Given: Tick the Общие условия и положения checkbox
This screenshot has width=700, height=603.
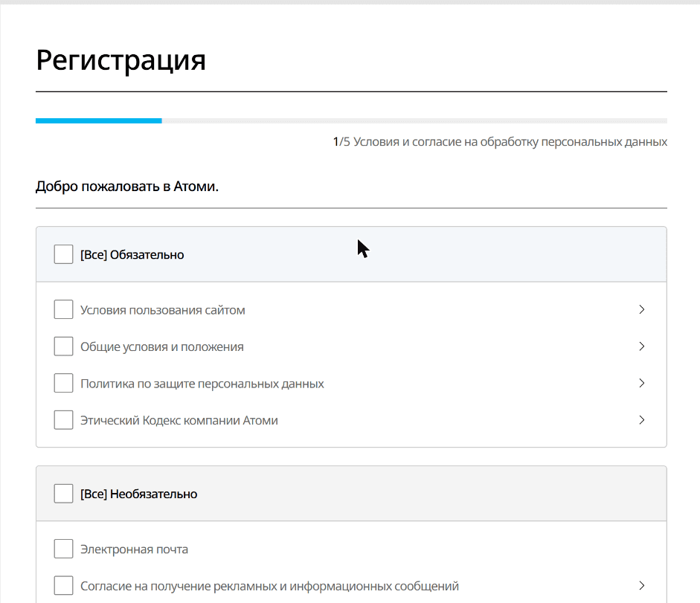Looking at the screenshot, I should tap(63, 346).
